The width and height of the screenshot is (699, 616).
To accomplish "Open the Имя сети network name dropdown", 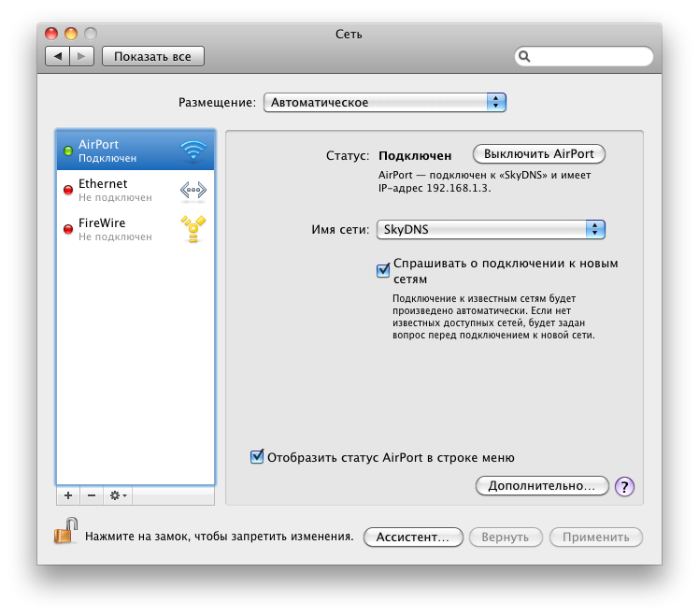I will pos(491,229).
